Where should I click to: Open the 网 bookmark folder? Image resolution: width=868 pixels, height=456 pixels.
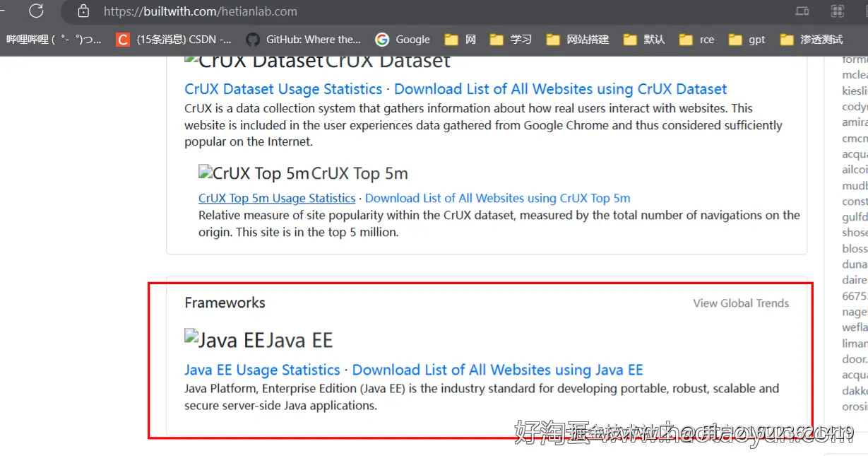click(x=460, y=40)
